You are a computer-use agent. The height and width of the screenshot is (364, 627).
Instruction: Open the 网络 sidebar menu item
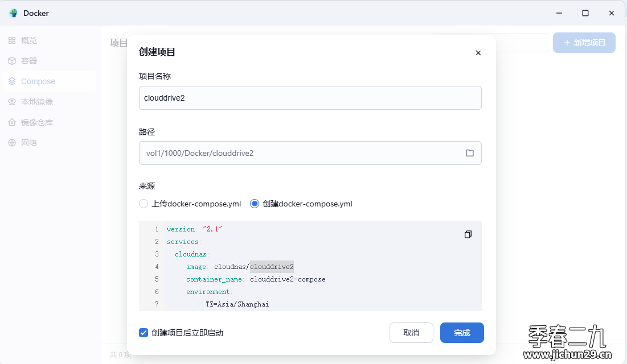coord(29,143)
